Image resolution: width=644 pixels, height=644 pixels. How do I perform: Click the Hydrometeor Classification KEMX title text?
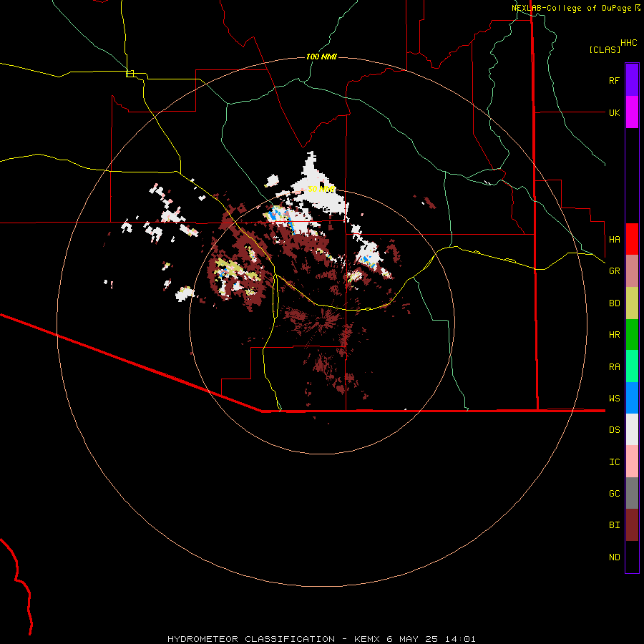(321, 639)
